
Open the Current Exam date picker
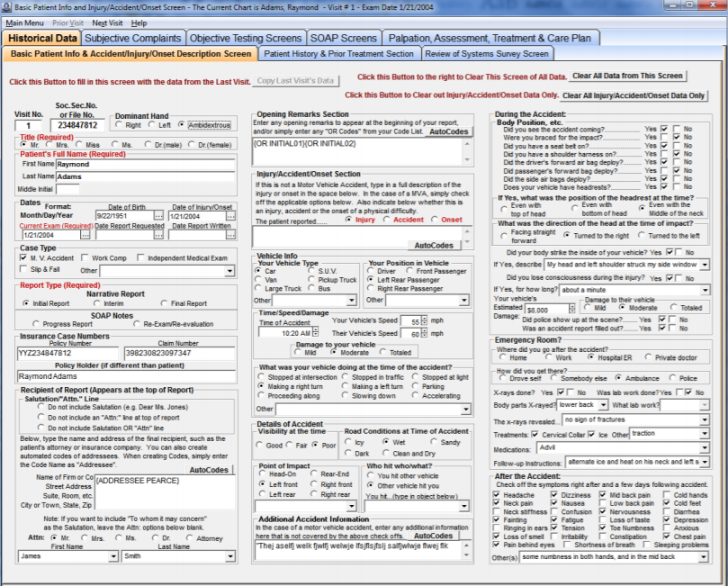click(x=84, y=234)
